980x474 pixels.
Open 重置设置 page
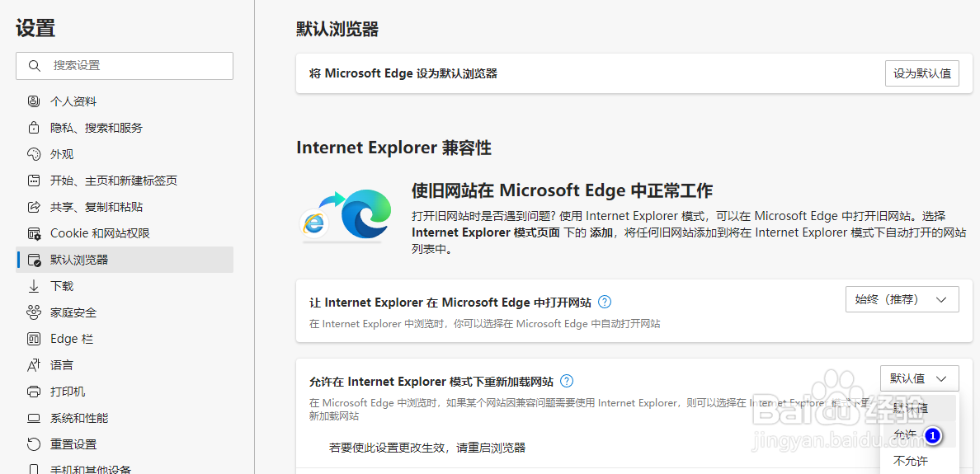(125, 444)
